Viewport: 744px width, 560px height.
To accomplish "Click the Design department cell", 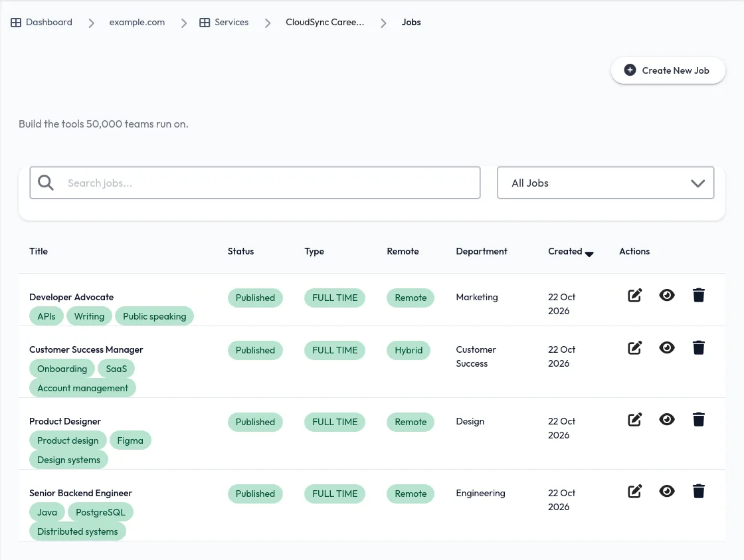I will tap(470, 421).
